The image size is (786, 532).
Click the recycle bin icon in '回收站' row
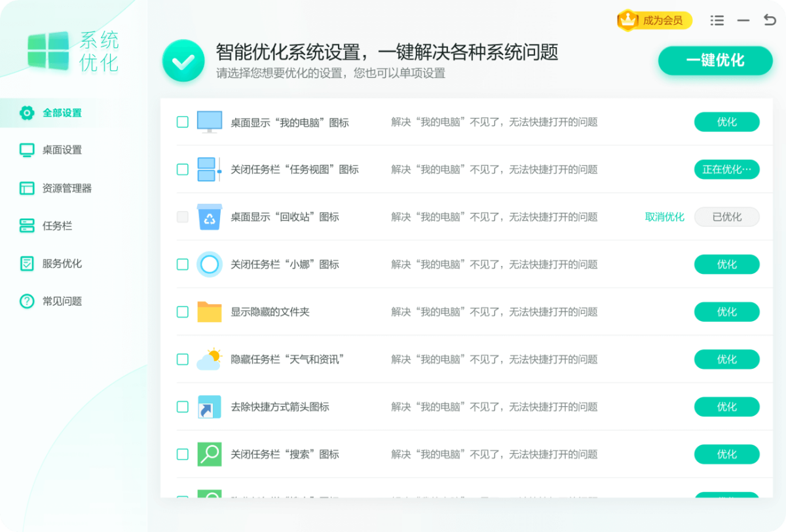pos(210,217)
